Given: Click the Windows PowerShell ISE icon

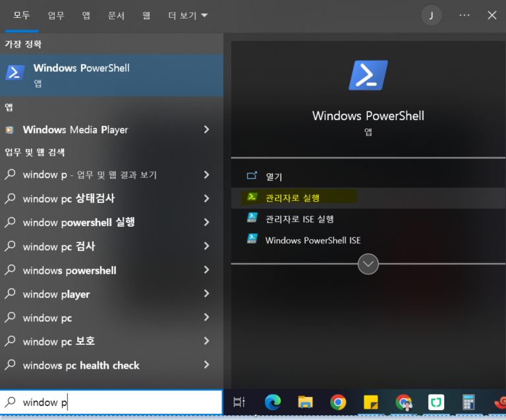Looking at the screenshot, I should tap(252, 239).
